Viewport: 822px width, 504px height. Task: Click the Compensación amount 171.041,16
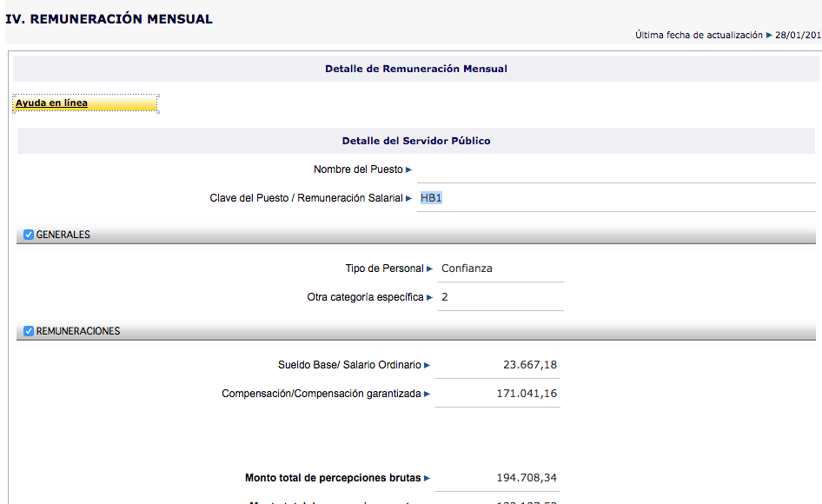(526, 394)
